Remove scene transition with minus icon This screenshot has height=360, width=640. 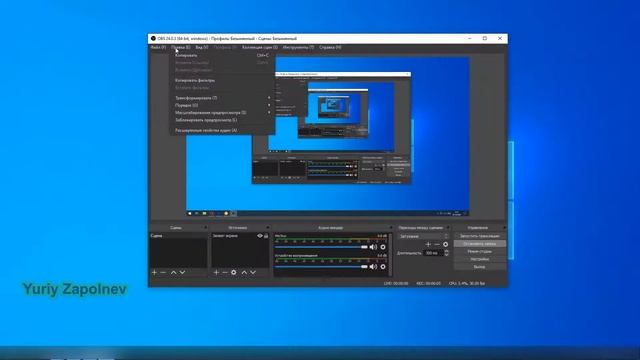point(437,244)
